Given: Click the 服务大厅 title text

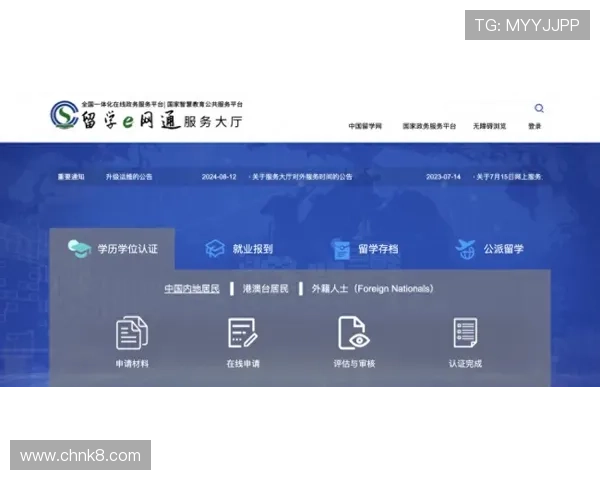Looking at the screenshot, I should (213, 122).
